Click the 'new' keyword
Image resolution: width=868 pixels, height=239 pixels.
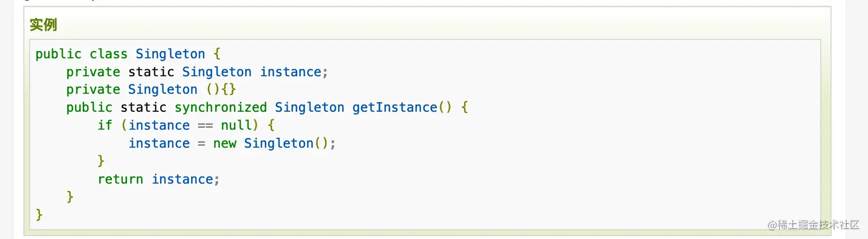(224, 143)
